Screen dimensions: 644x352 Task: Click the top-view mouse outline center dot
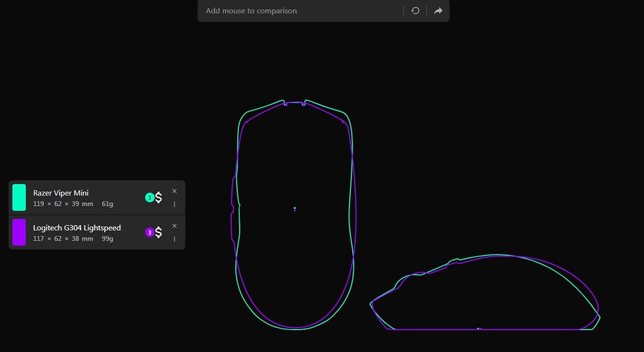click(x=295, y=209)
